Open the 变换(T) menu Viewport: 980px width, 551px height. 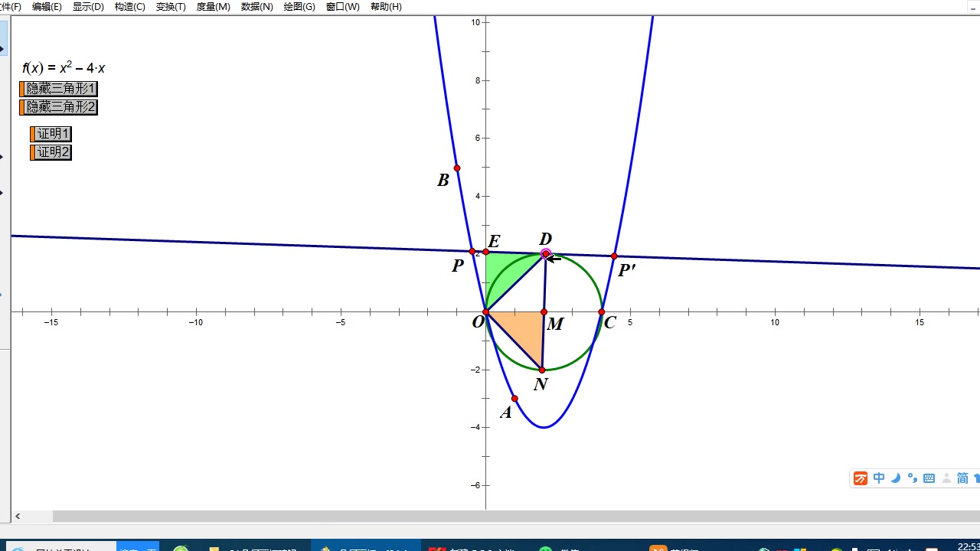(x=171, y=7)
